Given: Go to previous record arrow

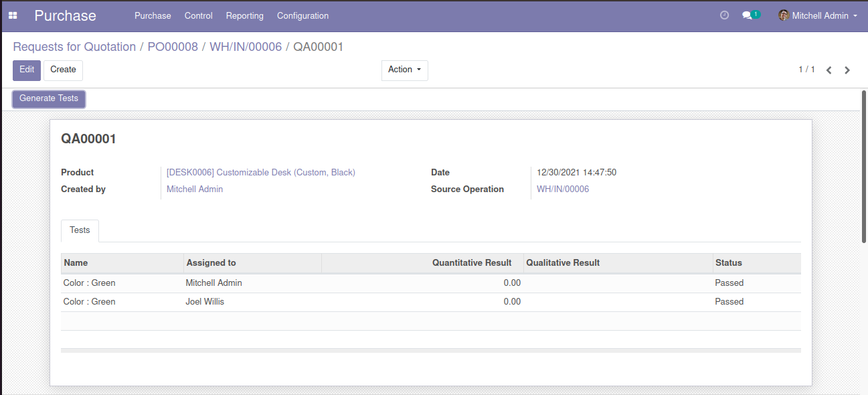Looking at the screenshot, I should click(x=829, y=70).
